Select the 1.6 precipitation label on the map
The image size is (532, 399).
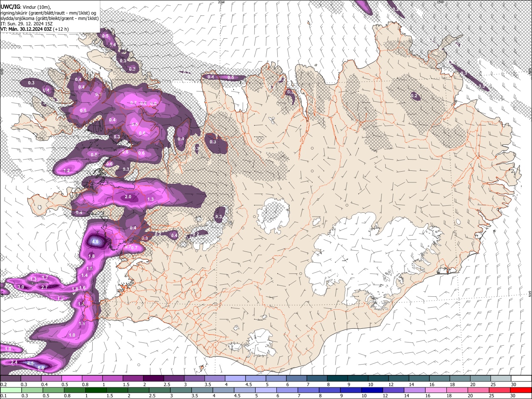[82, 288]
